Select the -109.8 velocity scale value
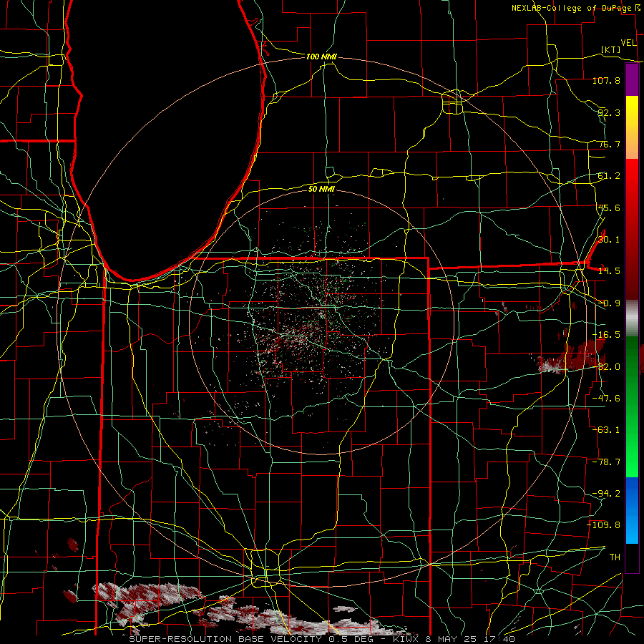 604,525
